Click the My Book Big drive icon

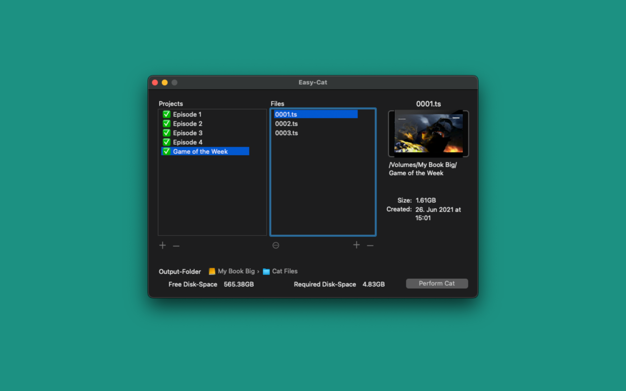coord(212,271)
